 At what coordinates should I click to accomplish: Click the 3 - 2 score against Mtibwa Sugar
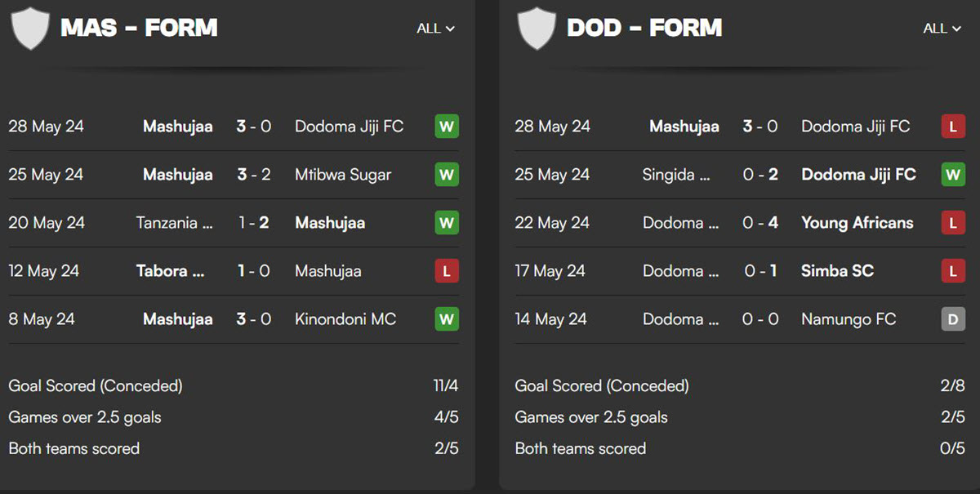pos(254,175)
